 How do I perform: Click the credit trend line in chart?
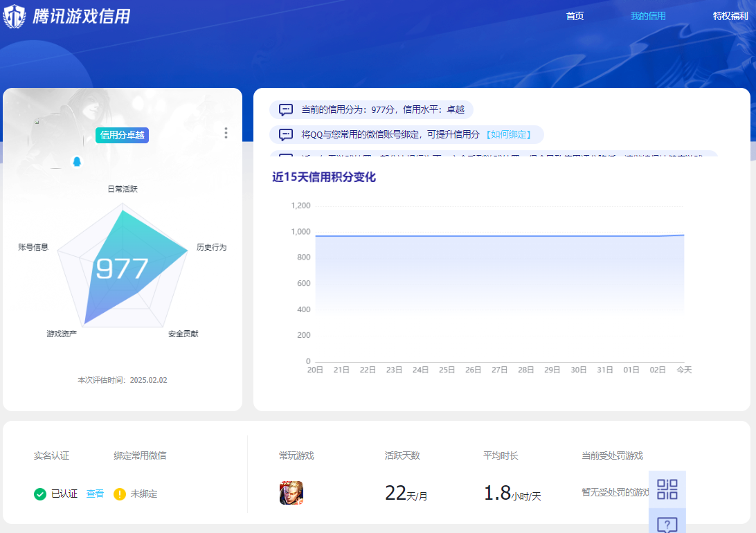tap(500, 235)
